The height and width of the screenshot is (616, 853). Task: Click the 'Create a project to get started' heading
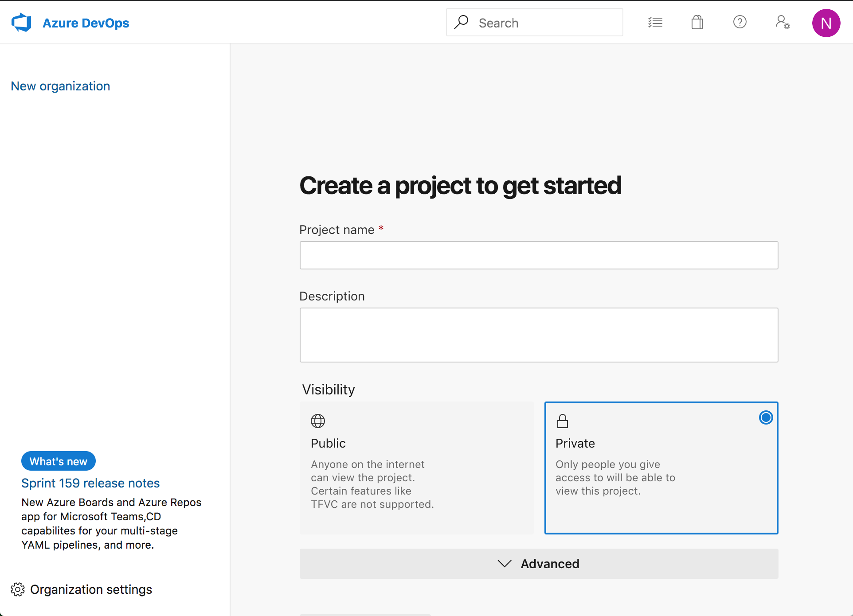(x=460, y=185)
